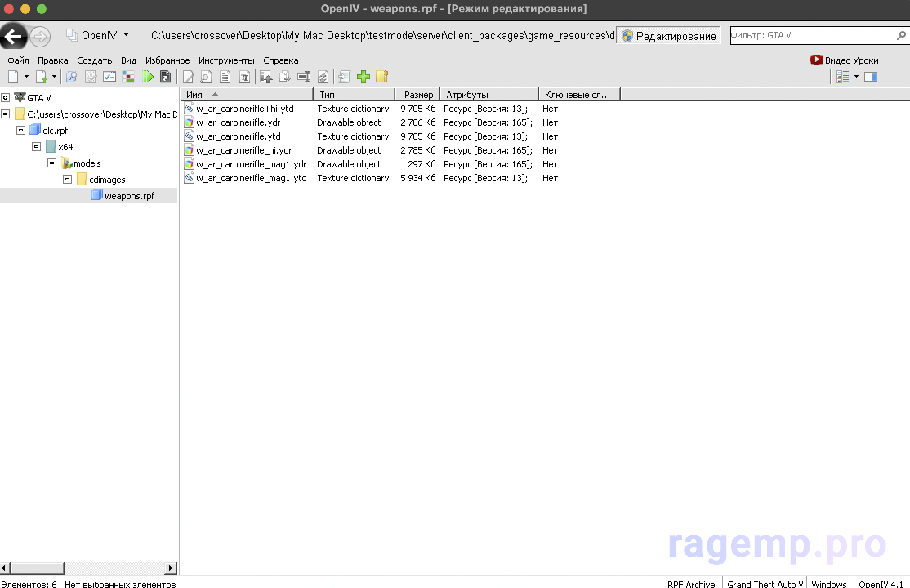Open the Инструменты menu
This screenshot has width=910, height=588.
click(226, 60)
